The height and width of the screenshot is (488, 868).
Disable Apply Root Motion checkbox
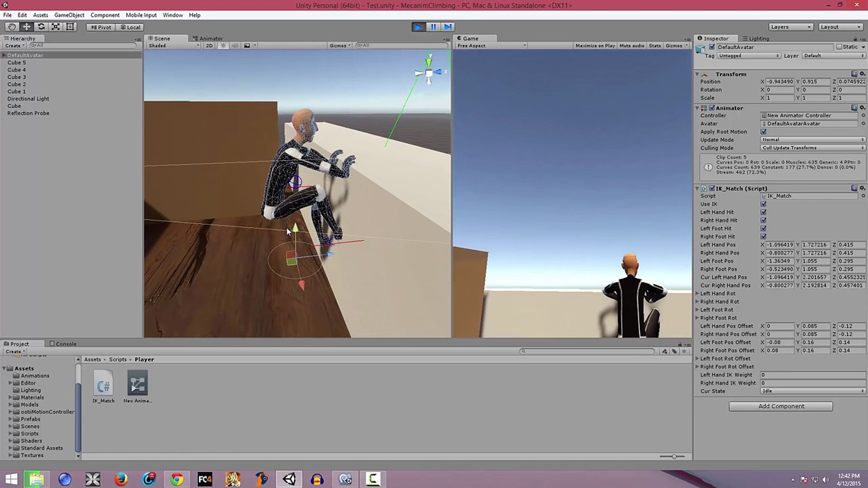(764, 132)
